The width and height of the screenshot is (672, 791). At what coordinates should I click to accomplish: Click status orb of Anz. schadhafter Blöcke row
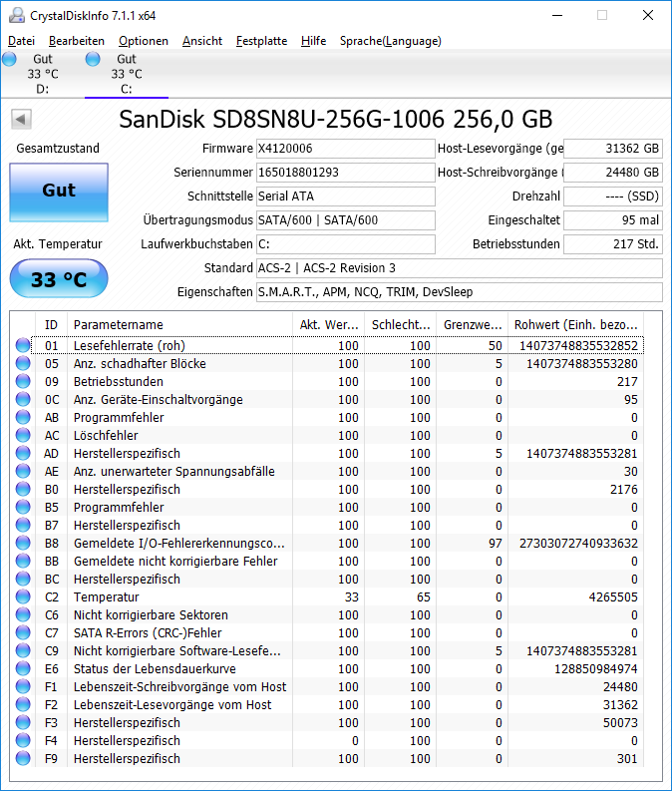(x=23, y=364)
